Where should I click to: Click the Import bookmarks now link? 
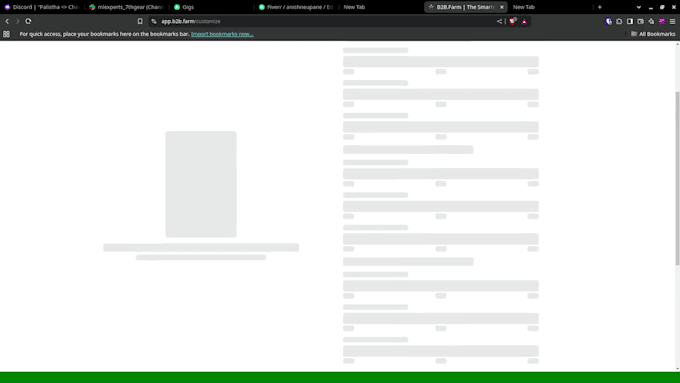[x=222, y=34]
